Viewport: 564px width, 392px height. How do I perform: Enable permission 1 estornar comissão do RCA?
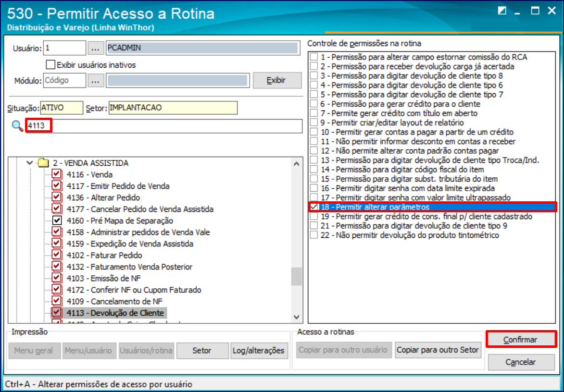314,57
